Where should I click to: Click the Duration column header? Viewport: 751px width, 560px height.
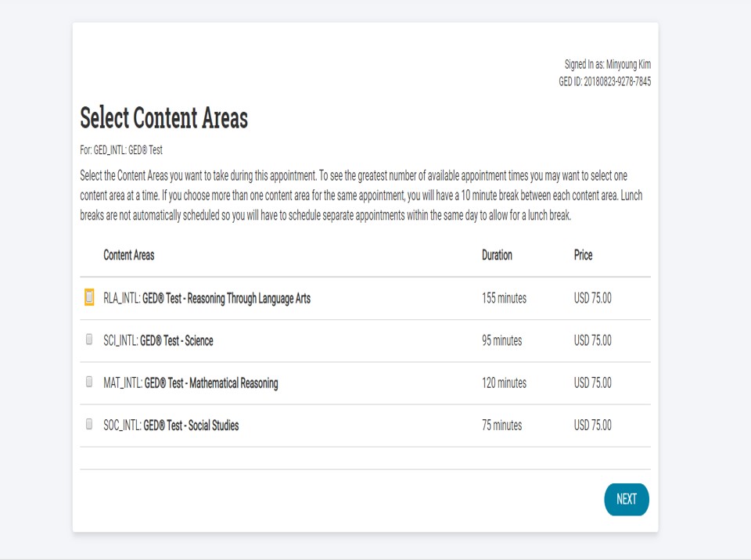pyautogui.click(x=497, y=255)
